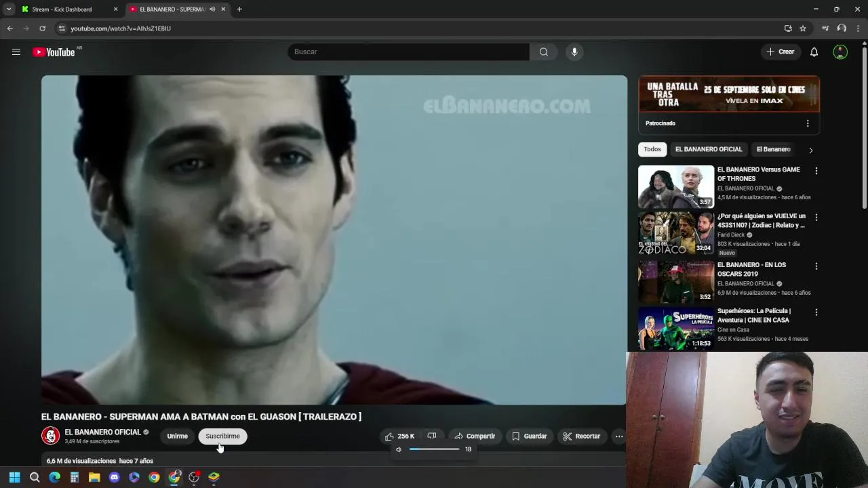This screenshot has width=868, height=488.
Task: Click the Compartir share button
Action: point(475,436)
